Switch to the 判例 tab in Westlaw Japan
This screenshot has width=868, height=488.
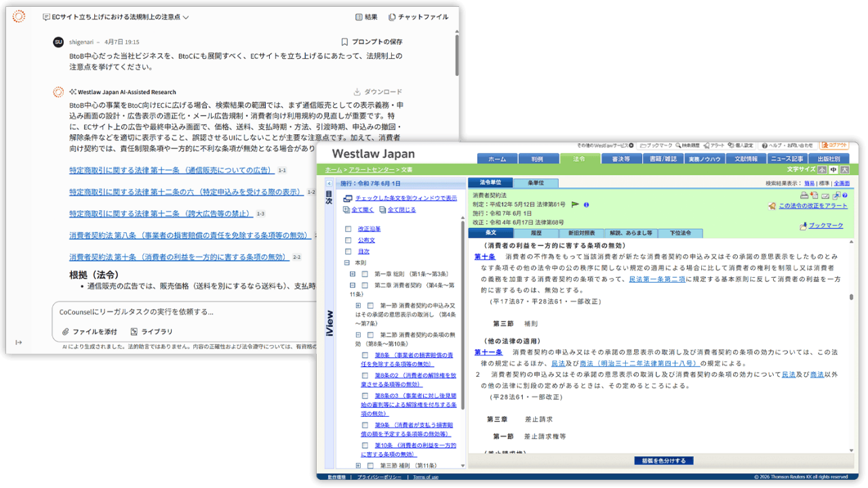538,157
